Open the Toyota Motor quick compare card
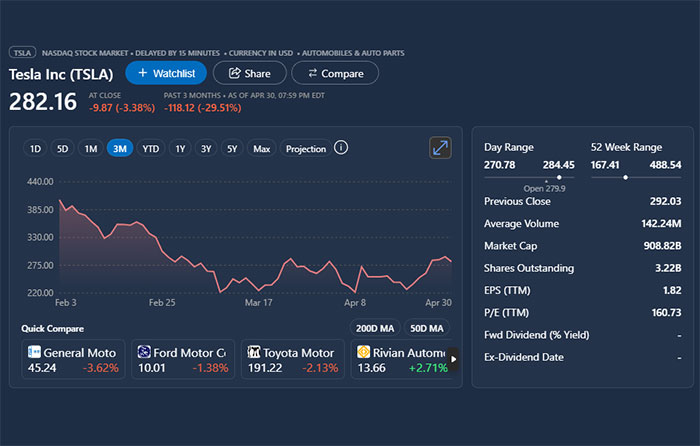This screenshot has height=446, width=700. coord(292,360)
